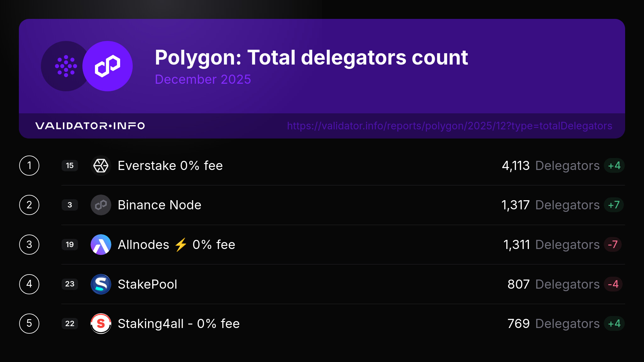Screen dimensions: 644x362
Task: Click the Everstake validator icon
Action: point(101,166)
